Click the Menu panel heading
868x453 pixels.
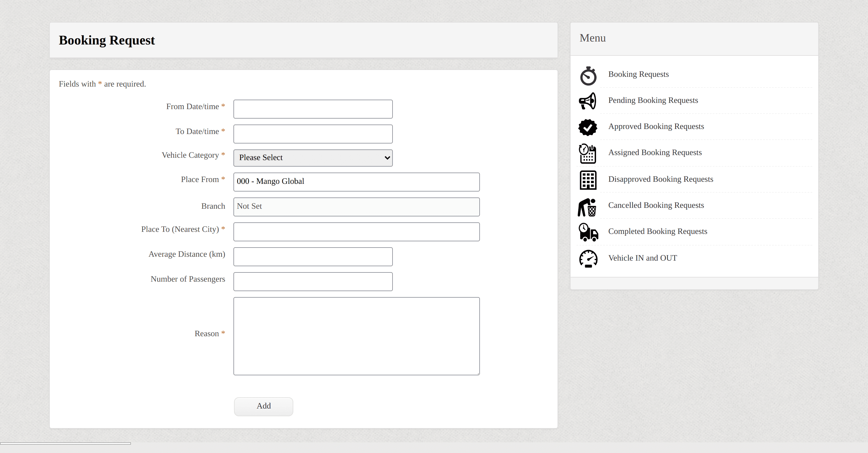coord(593,38)
